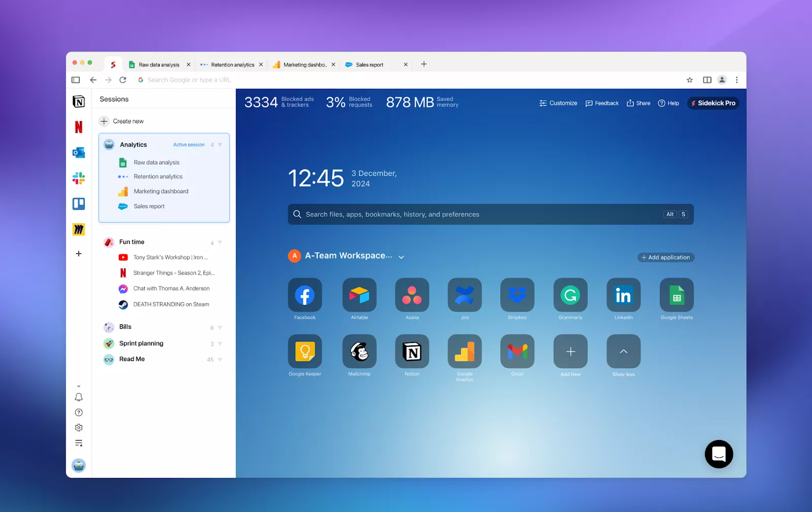
Task: Open the A-Team Workspace dropdown
Action: click(x=401, y=257)
